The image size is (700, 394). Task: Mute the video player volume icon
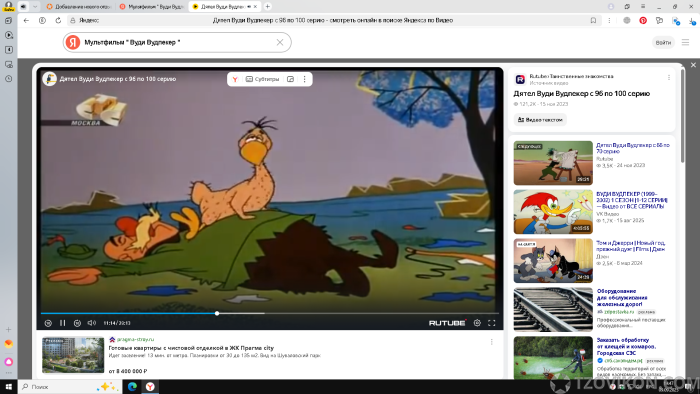pyautogui.click(x=92, y=323)
